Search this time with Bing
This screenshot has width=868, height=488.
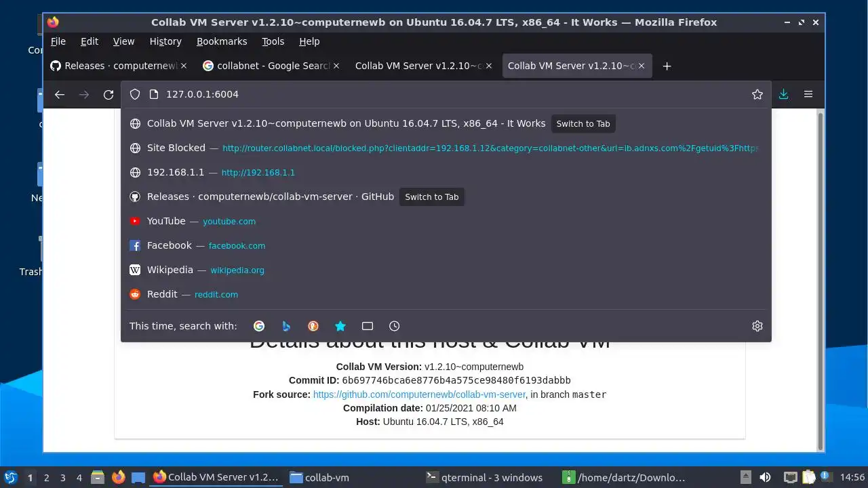(286, 326)
